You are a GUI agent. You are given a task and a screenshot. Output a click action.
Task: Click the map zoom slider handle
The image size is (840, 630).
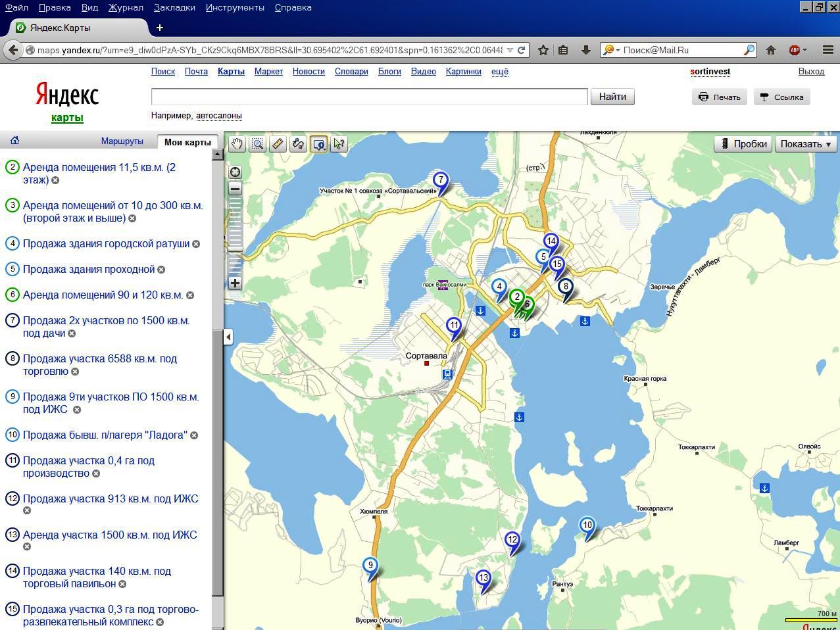pos(235,249)
